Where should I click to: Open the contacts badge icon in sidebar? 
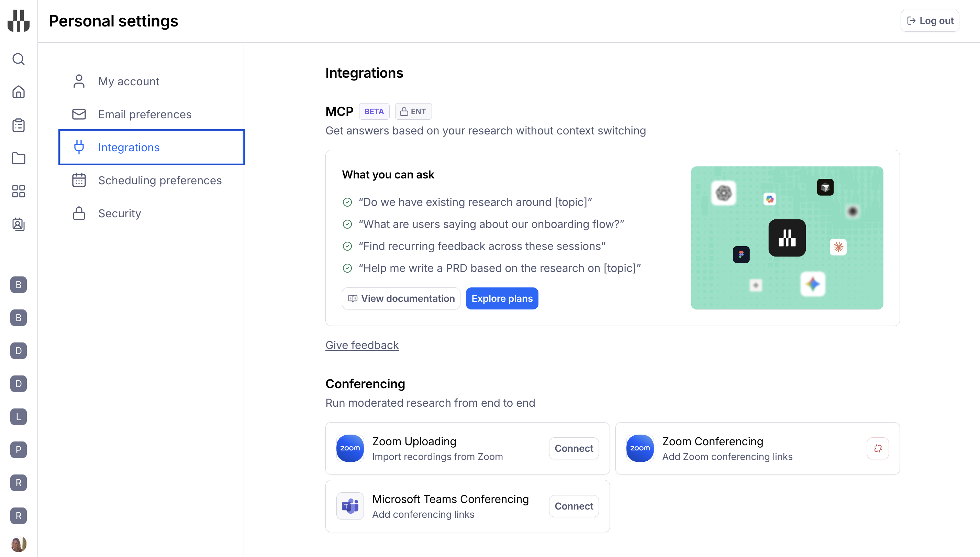click(x=18, y=224)
